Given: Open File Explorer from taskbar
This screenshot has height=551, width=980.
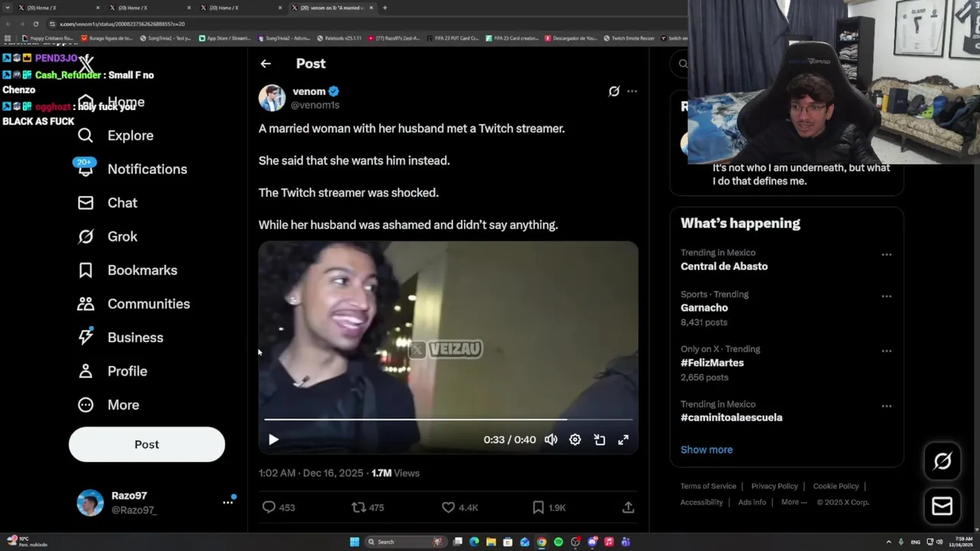Looking at the screenshot, I should coord(491,542).
